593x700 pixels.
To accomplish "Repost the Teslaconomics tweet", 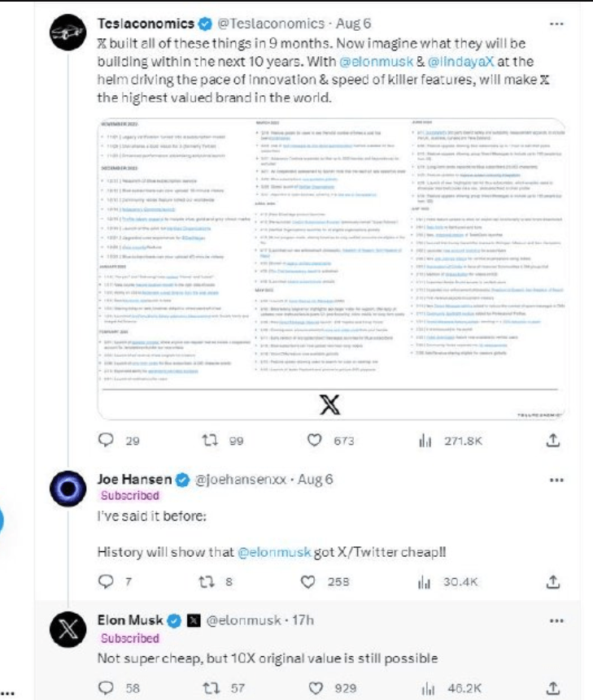I will click(x=210, y=441).
